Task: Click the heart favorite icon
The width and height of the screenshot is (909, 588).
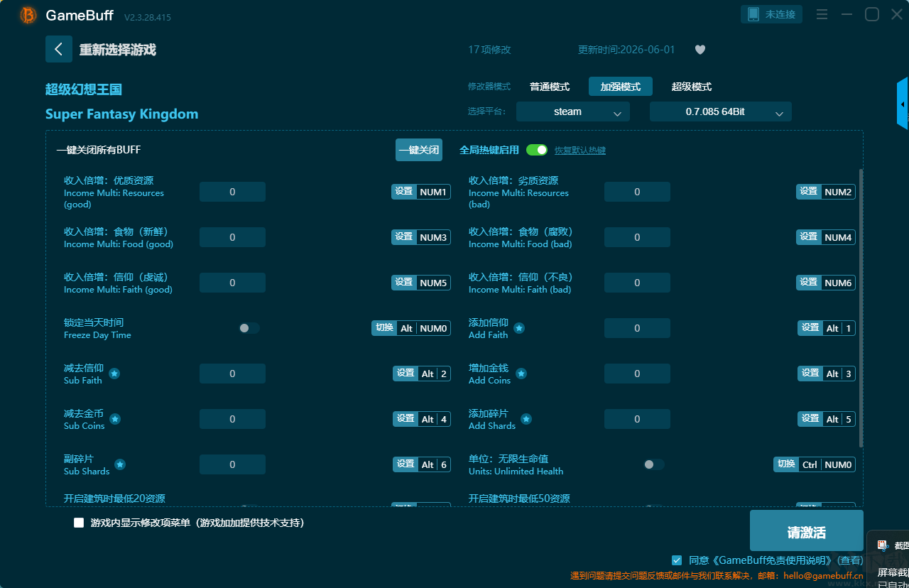Action: pyautogui.click(x=700, y=50)
